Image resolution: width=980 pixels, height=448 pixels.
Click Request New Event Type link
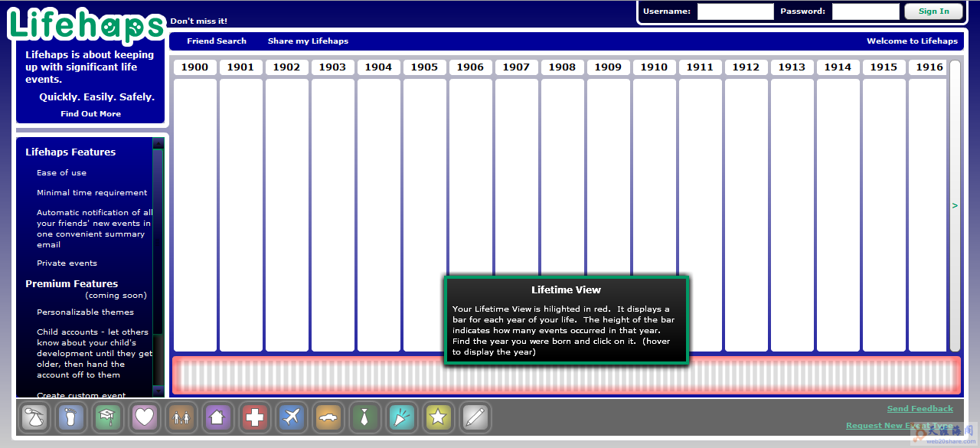coord(900,426)
